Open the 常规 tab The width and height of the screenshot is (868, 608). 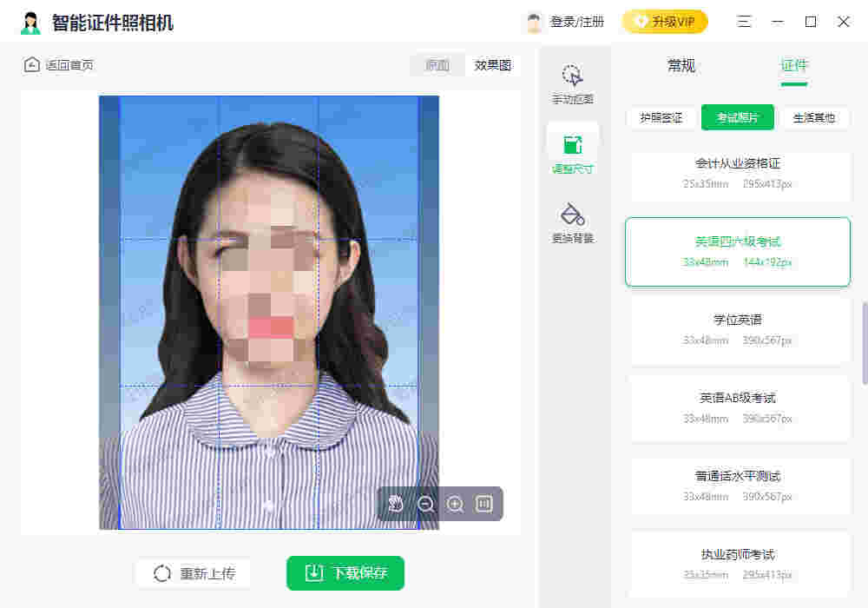tap(681, 66)
